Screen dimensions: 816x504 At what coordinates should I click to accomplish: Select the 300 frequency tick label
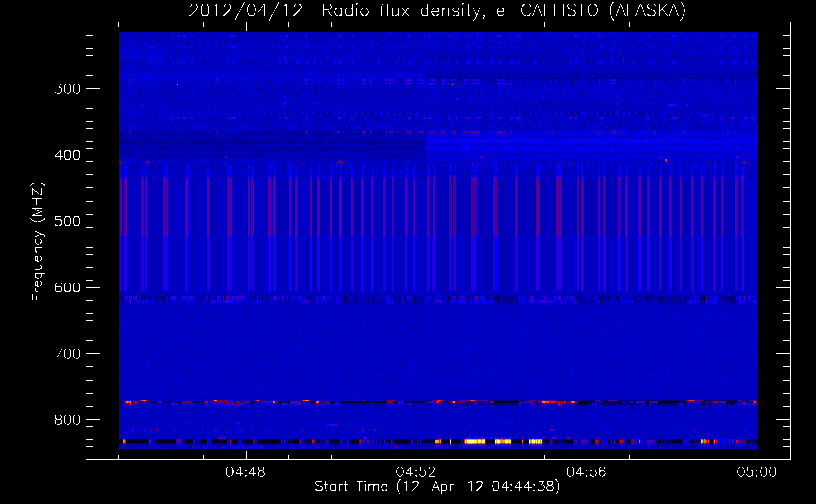coord(68,89)
